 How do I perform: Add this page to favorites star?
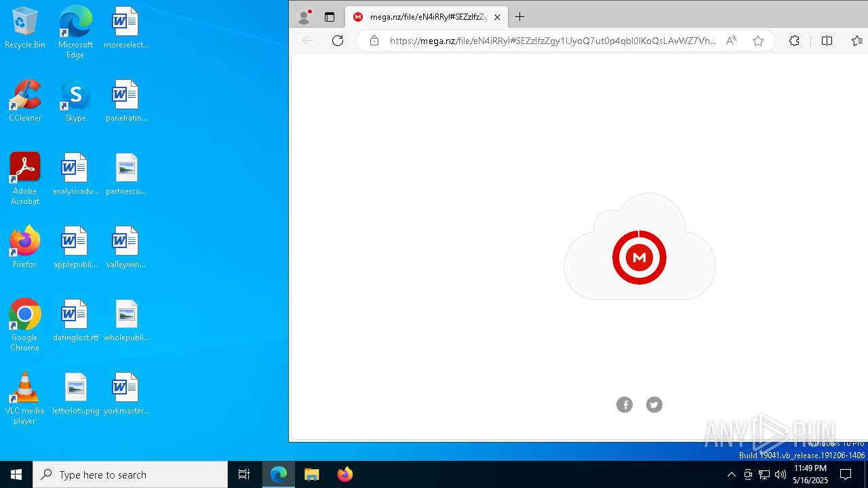tap(758, 41)
